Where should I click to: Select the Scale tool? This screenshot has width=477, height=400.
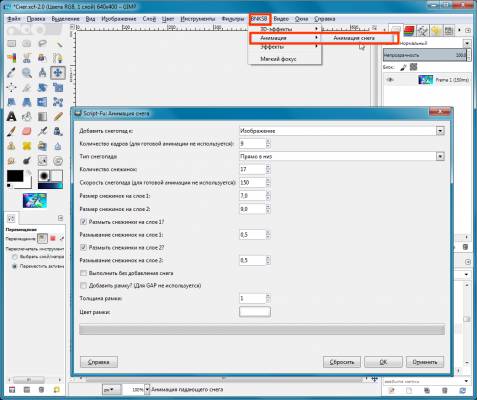point(58,87)
